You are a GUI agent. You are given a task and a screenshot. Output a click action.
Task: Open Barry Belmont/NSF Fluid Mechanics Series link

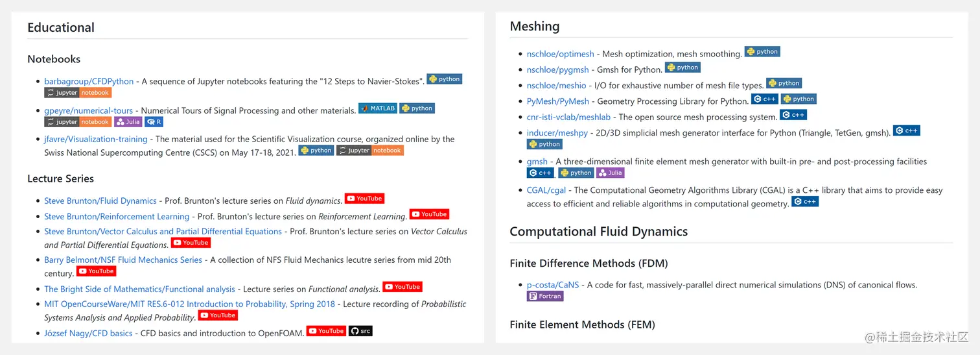(x=123, y=260)
